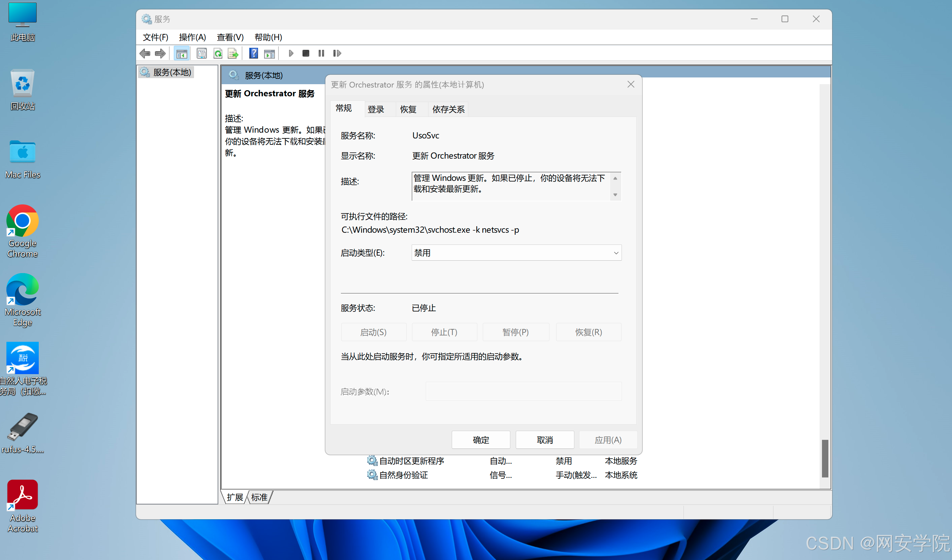Click the Export List toolbar icon
The width and height of the screenshot is (952, 560).
pos(233,53)
